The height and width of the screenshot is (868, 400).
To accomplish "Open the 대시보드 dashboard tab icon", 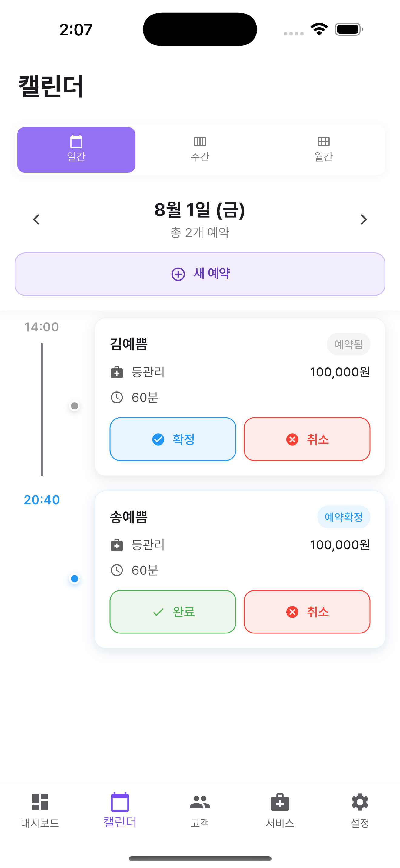I will click(40, 802).
